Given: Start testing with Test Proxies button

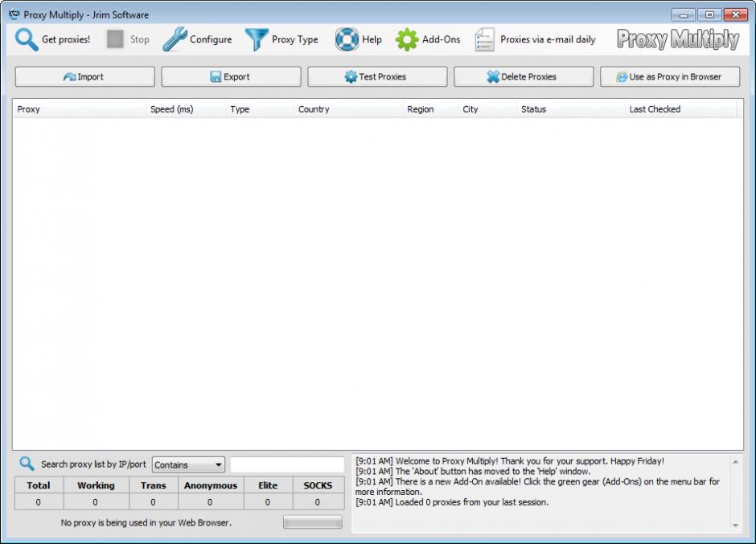Looking at the screenshot, I should 377,77.
